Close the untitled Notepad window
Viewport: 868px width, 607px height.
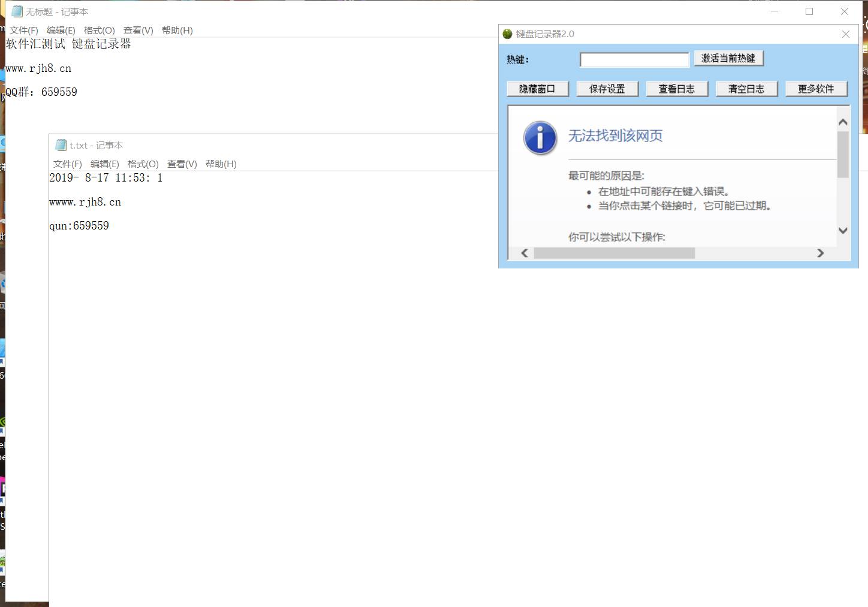pos(844,11)
